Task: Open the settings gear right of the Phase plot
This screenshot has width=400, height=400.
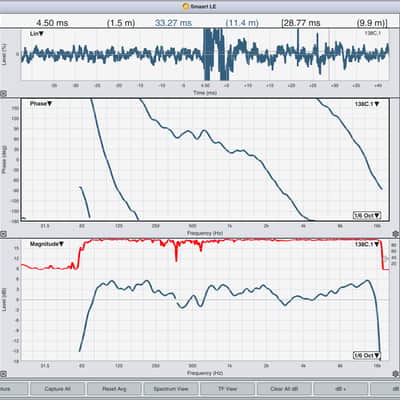Action: click(x=396, y=234)
